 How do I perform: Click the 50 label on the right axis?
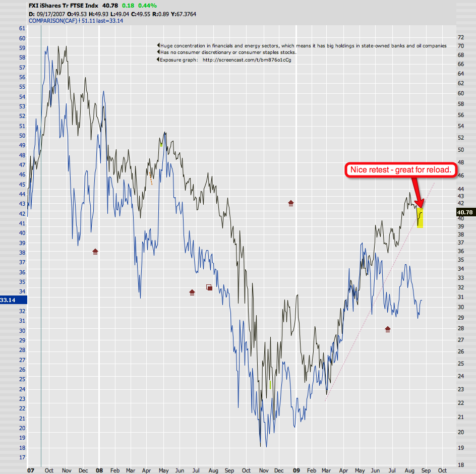point(461,150)
